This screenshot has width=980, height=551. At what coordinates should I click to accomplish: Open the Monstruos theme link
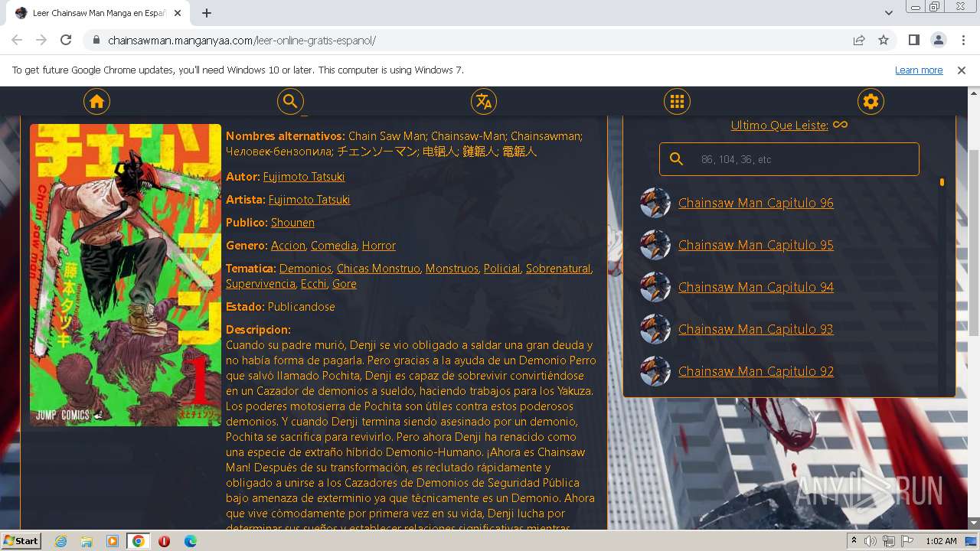[x=452, y=268]
